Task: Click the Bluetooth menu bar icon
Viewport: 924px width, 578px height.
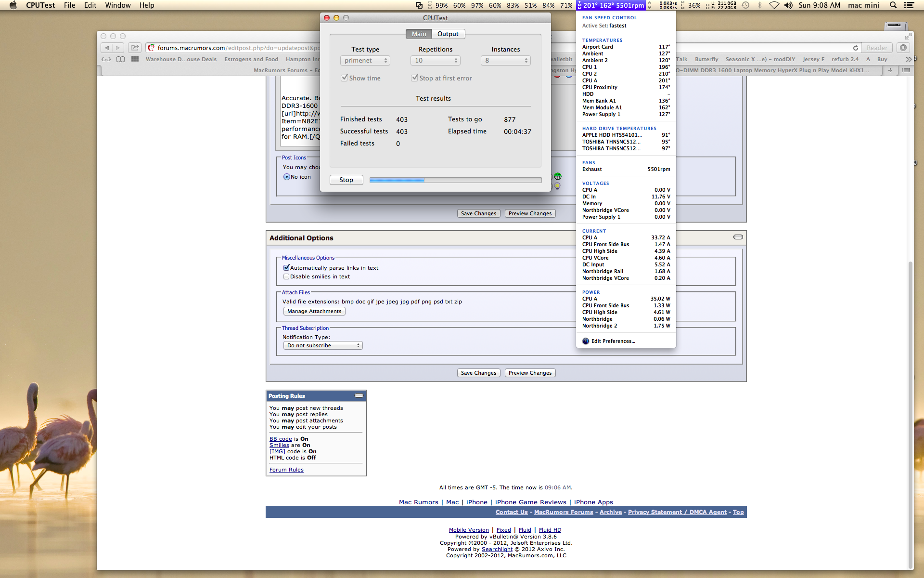Action: click(x=760, y=5)
